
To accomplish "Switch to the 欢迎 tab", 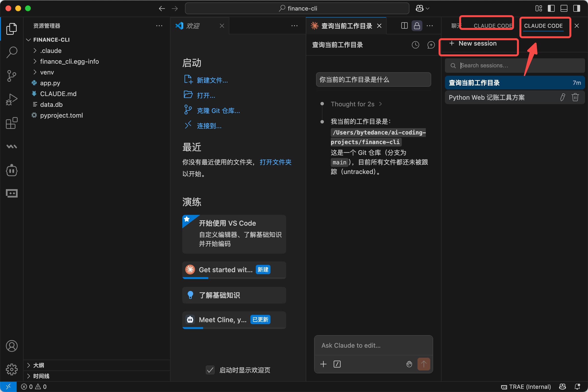I will click(x=193, y=26).
